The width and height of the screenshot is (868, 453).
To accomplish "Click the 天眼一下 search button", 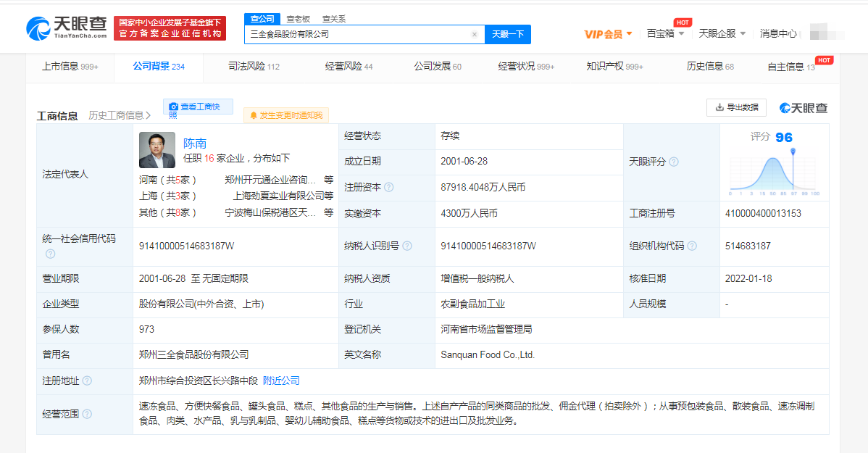I will (508, 34).
